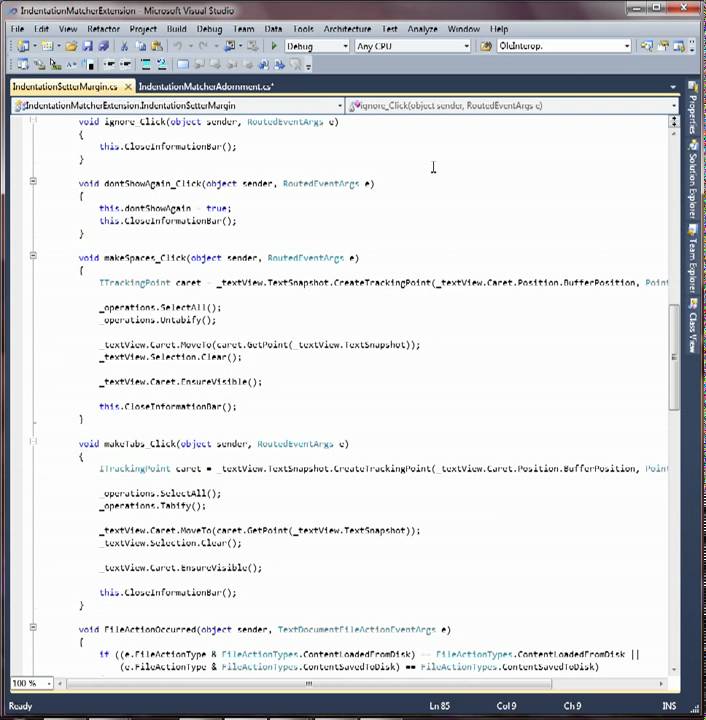Click the Cut scissors icon
Screen dimensions: 706x720
pyautogui.click(x=124, y=46)
